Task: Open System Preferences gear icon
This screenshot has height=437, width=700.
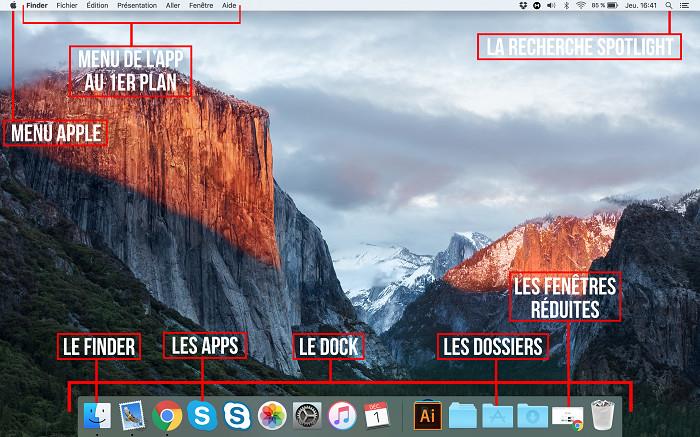Action: [308, 415]
